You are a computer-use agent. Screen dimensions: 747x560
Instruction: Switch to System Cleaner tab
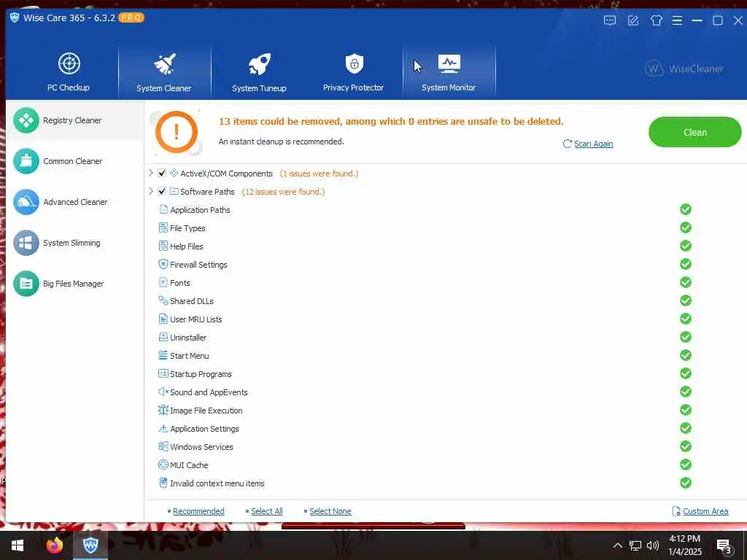(164, 72)
